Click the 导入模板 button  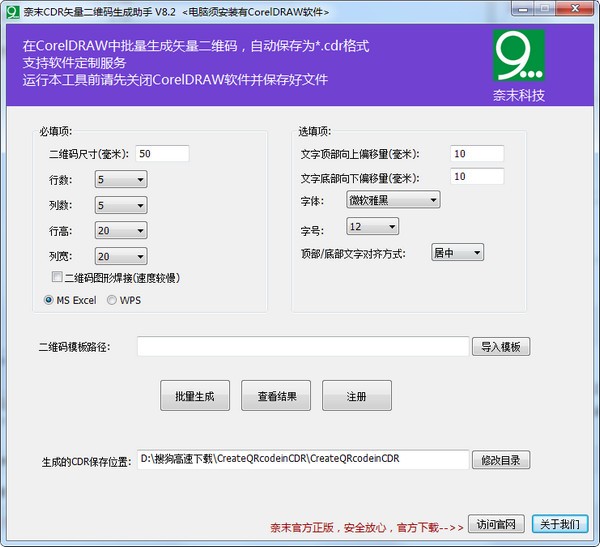coord(500,347)
